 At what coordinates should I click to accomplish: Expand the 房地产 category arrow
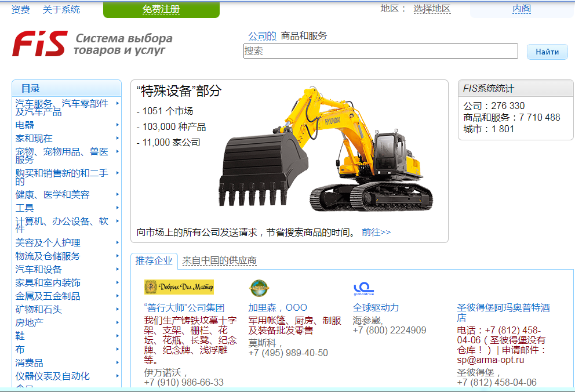tap(117, 322)
